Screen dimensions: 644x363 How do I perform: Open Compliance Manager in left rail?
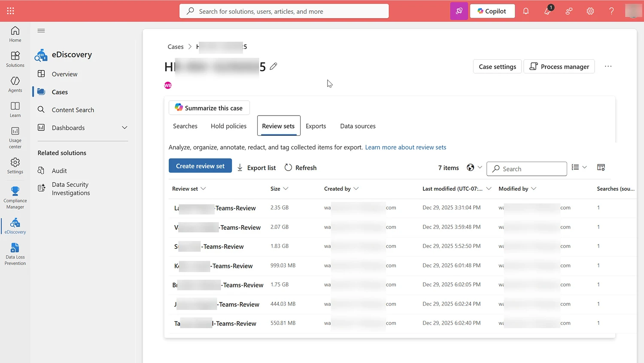pos(15,198)
